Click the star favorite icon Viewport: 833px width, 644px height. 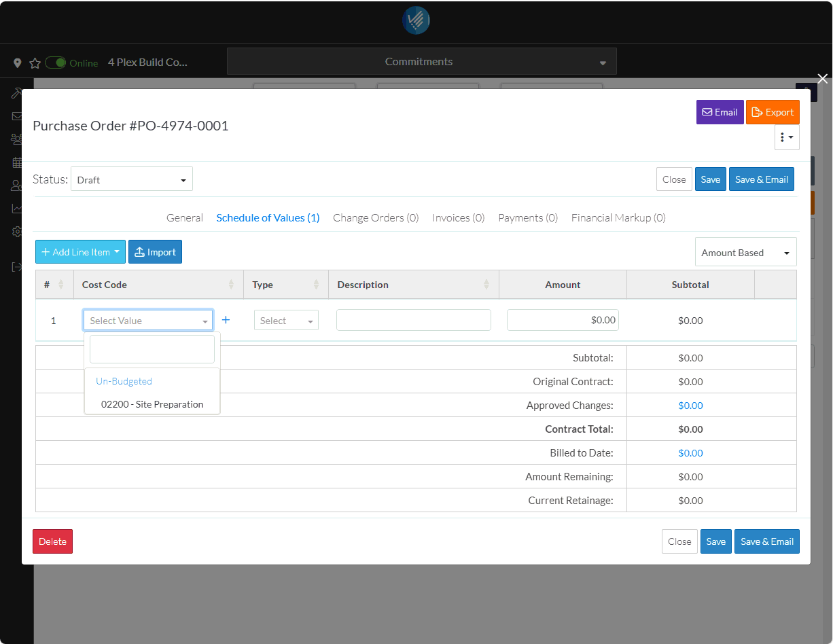coord(35,62)
